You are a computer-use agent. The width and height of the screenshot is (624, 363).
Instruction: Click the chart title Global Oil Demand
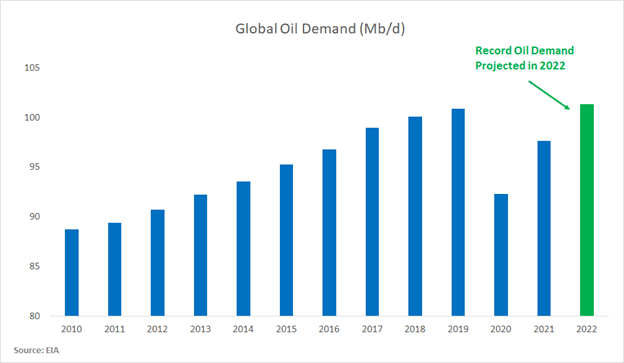point(320,29)
